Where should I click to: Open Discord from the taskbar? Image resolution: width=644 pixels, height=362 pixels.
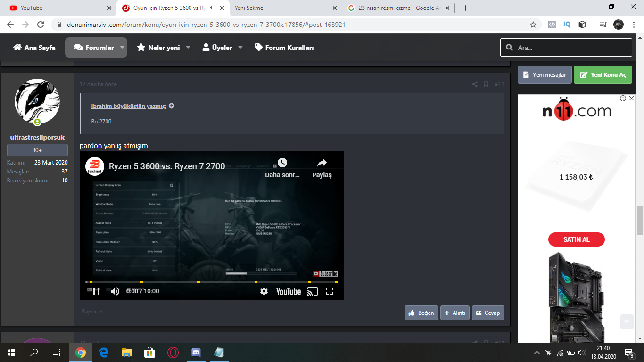(x=196, y=353)
